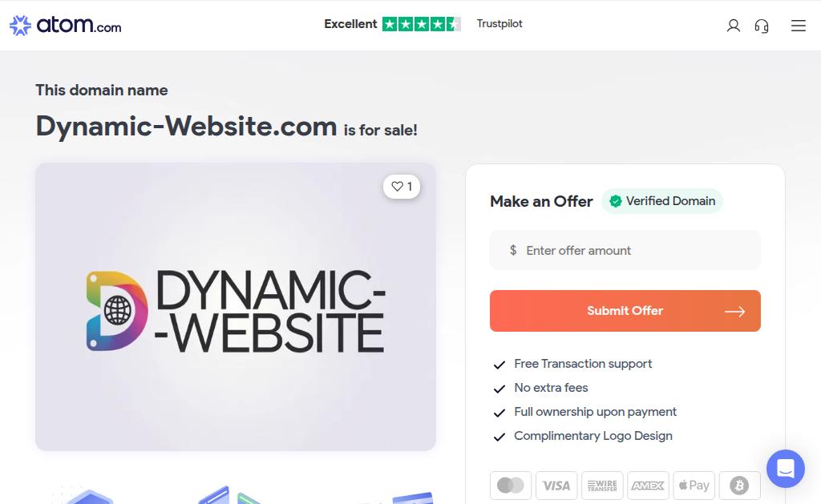The height and width of the screenshot is (504, 821).
Task: Select the Apple Pay icon
Action: pyautogui.click(x=694, y=485)
